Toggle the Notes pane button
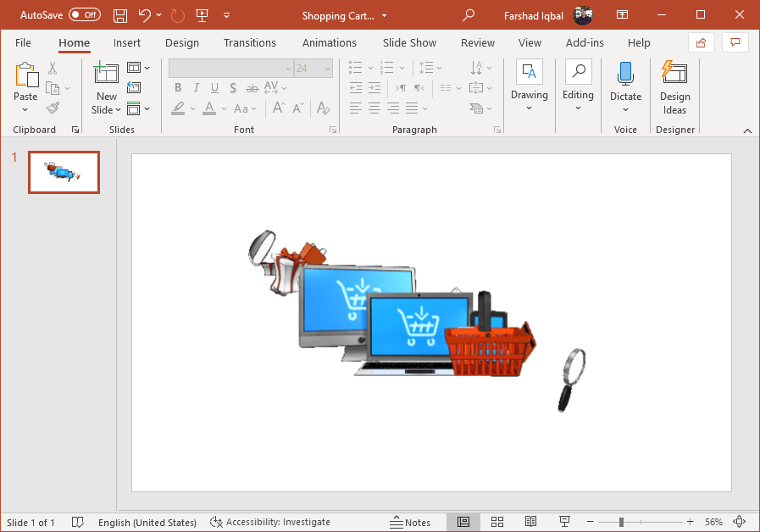760x532 pixels. point(410,522)
